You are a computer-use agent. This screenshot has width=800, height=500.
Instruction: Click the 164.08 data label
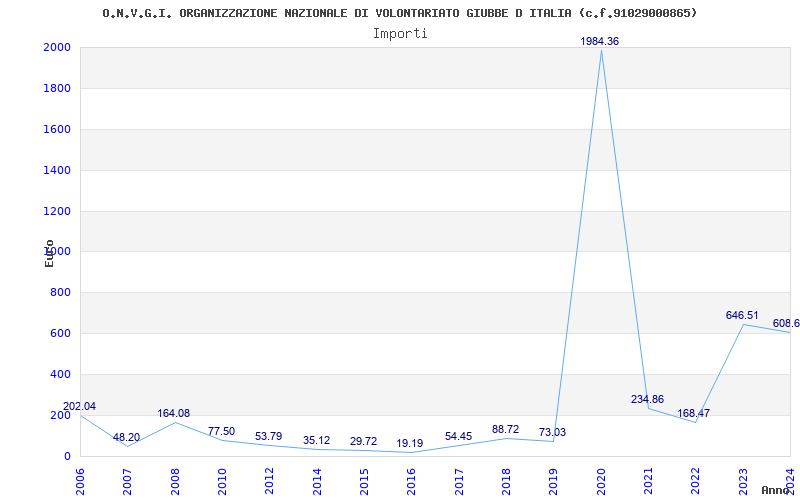pos(173,413)
